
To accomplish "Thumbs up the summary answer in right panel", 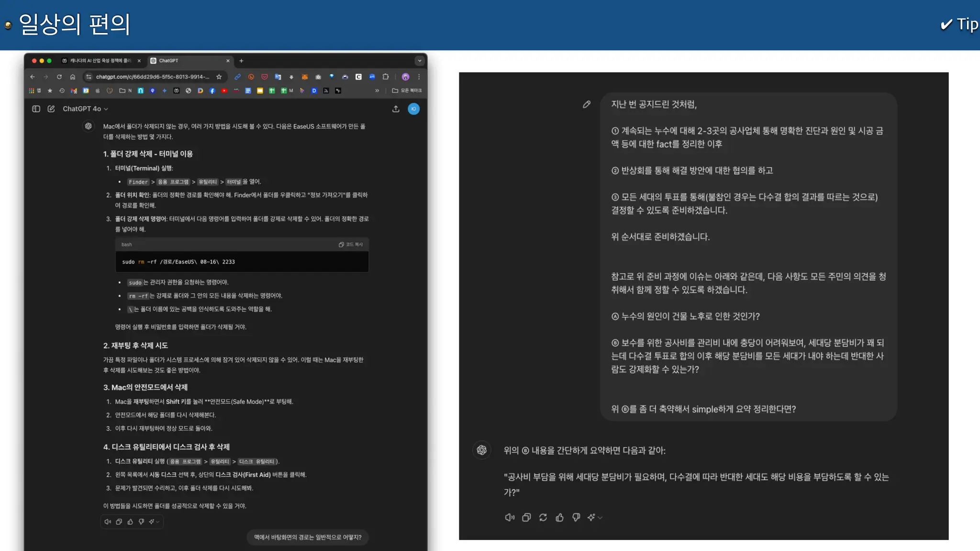I will click(559, 517).
